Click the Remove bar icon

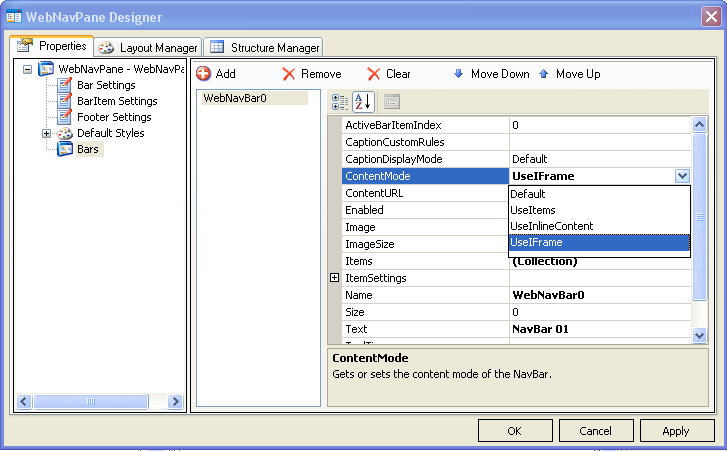click(289, 74)
